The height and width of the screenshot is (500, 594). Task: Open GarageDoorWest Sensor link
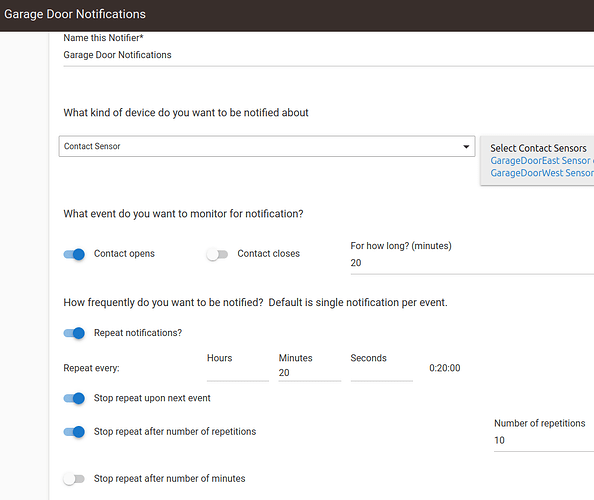(x=542, y=173)
